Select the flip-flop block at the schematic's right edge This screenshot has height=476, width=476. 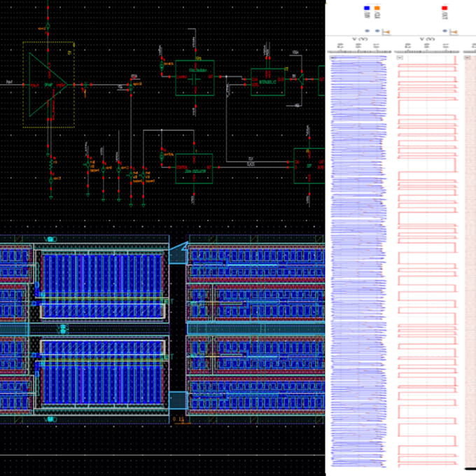pos(309,166)
